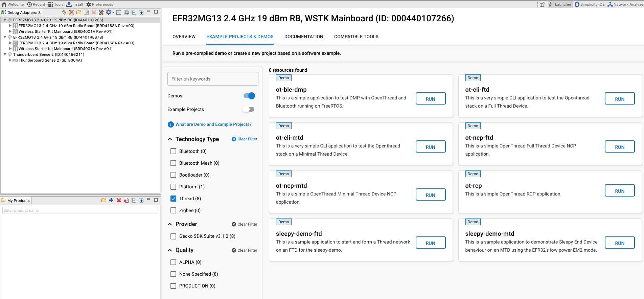
Task: Collapse the Thunderboard Sense 2 (ID:440156211) tree node
Action: 5,54
